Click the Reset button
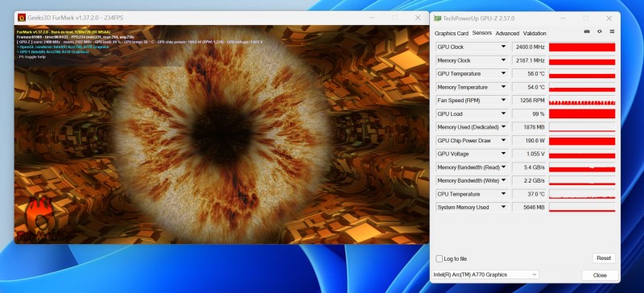The image size is (644, 293). (604, 258)
